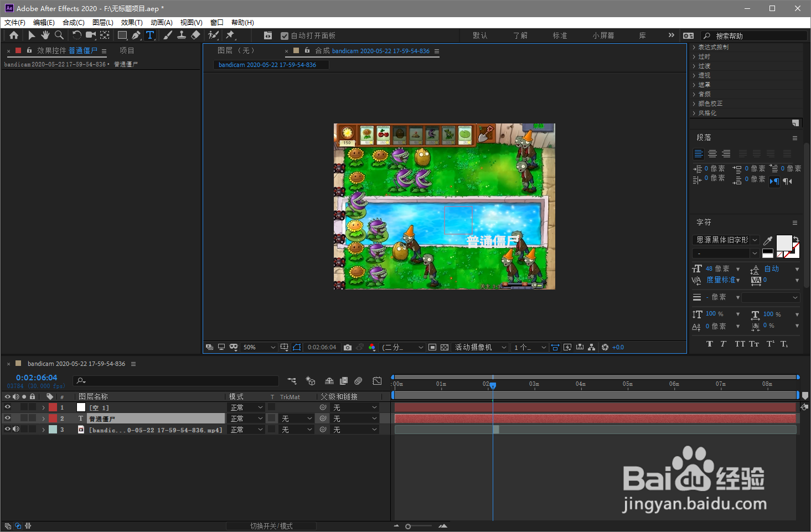Image resolution: width=811 pixels, height=532 pixels.
Task: Open the 活动摄像机 camera view dropdown
Action: coord(481,348)
